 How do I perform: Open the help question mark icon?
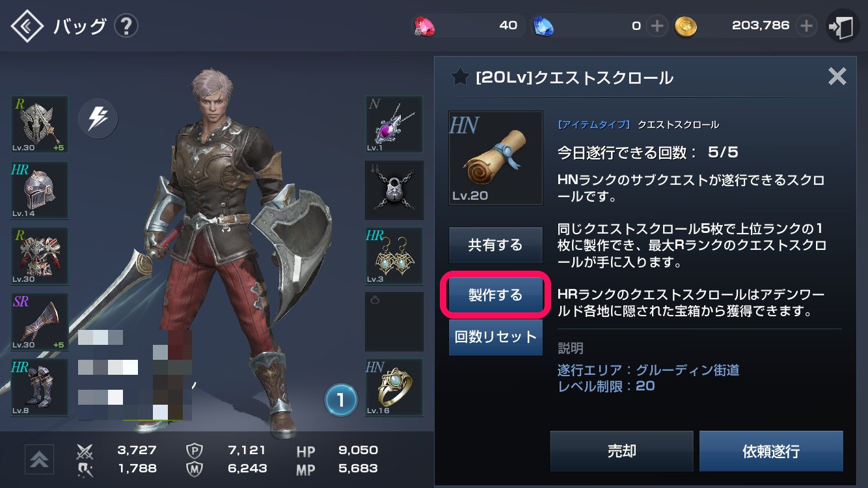[x=126, y=27]
